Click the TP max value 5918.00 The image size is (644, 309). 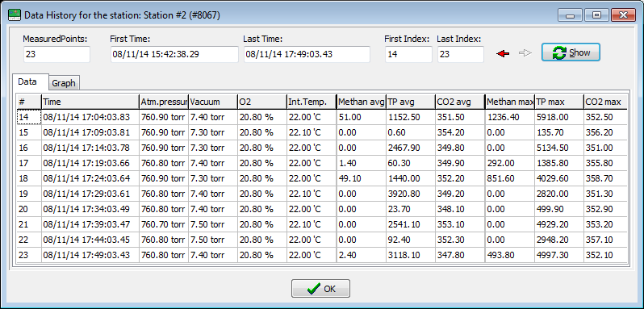click(559, 117)
